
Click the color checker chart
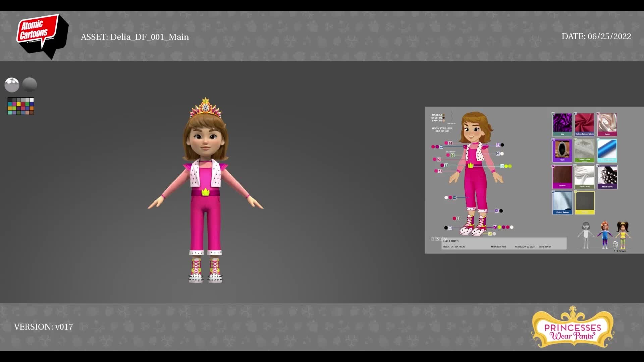(x=21, y=106)
